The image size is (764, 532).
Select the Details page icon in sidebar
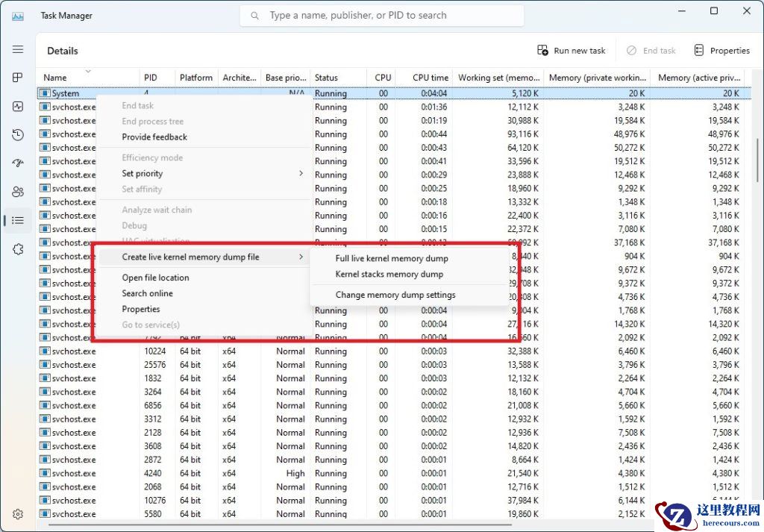pos(18,220)
